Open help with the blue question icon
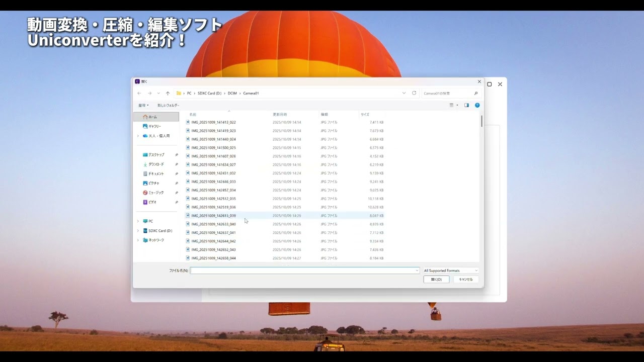Image resolution: width=644 pixels, height=362 pixels. [477, 105]
